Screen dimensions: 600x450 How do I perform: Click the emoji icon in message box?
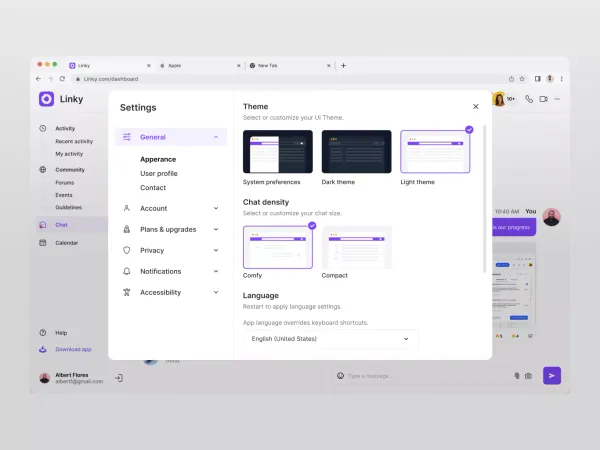[x=340, y=376]
